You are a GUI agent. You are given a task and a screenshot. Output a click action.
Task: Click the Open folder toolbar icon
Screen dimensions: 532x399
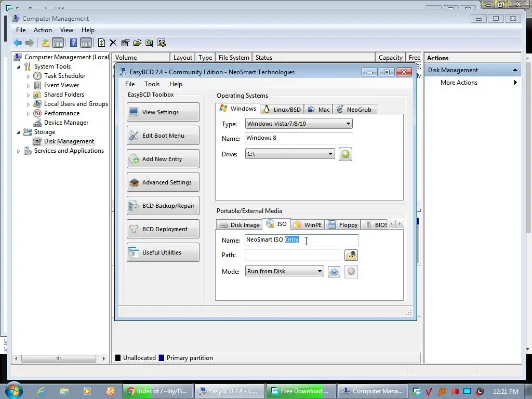pyautogui.click(x=137, y=43)
